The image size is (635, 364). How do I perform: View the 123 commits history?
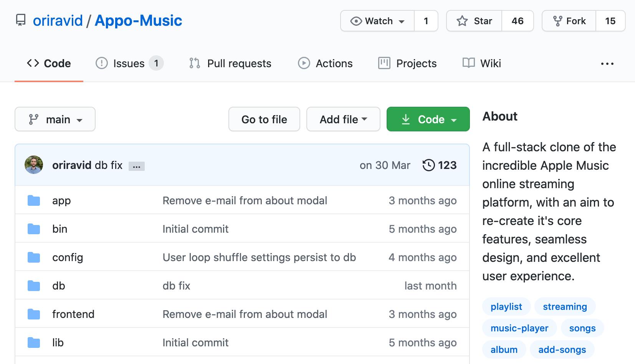(x=440, y=165)
